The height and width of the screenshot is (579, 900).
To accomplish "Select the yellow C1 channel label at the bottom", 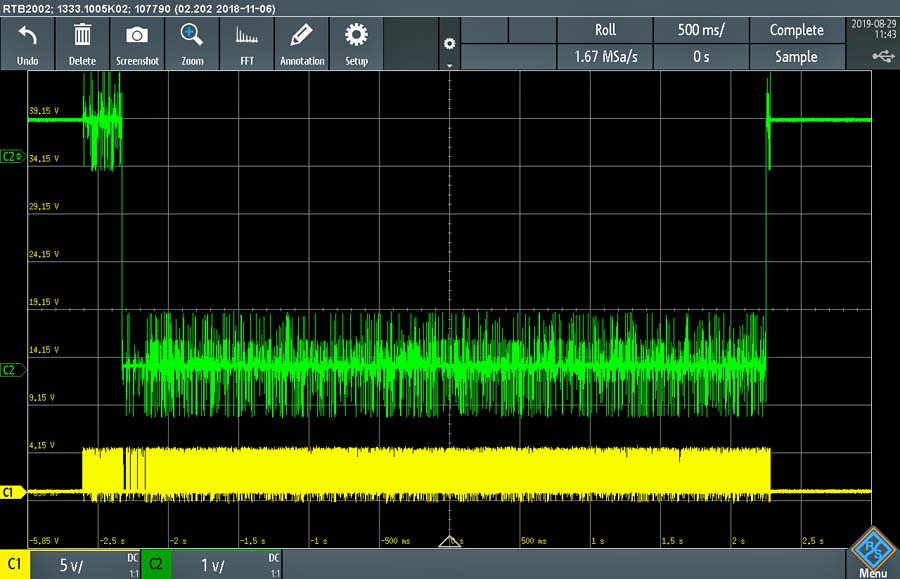I will pyautogui.click(x=14, y=564).
